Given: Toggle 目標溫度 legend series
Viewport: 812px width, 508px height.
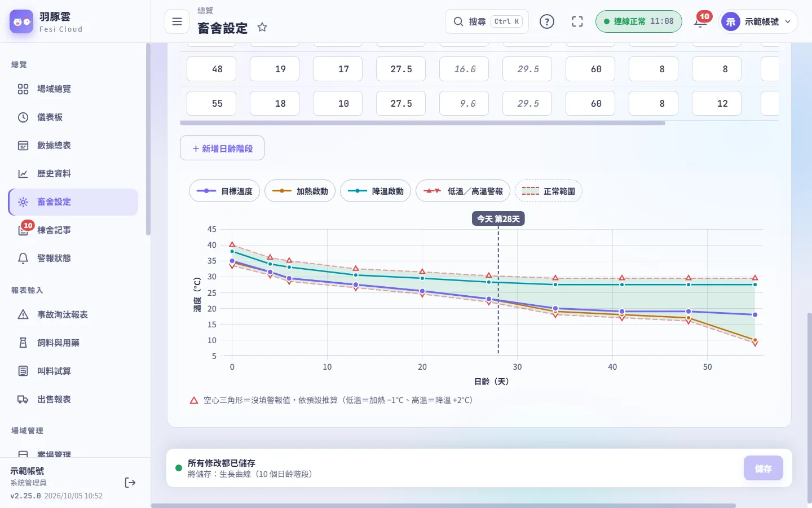Looking at the screenshot, I should [x=224, y=191].
